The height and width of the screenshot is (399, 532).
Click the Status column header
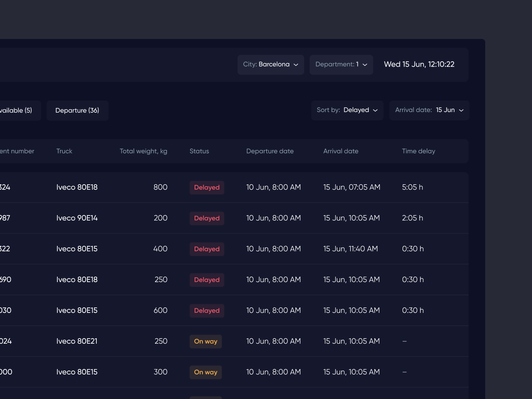pos(199,151)
